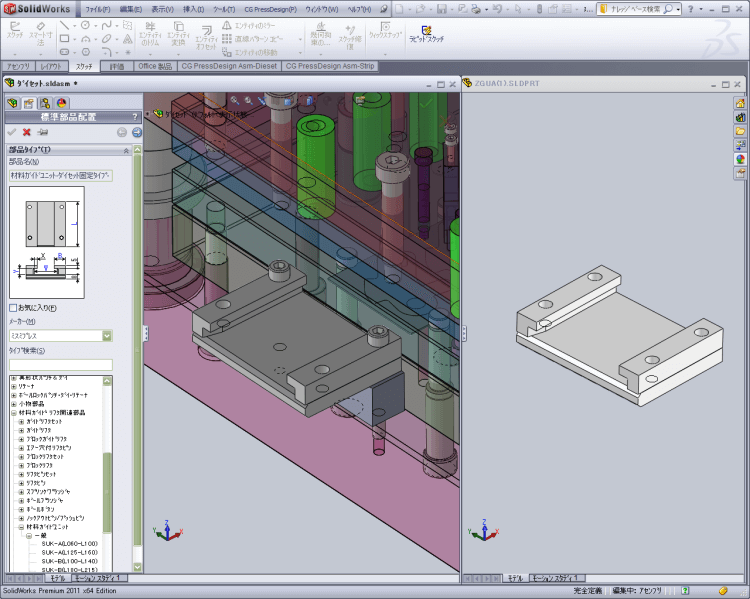Click the Save icon in the title toolbar
750x599 pixels.
point(442,9)
